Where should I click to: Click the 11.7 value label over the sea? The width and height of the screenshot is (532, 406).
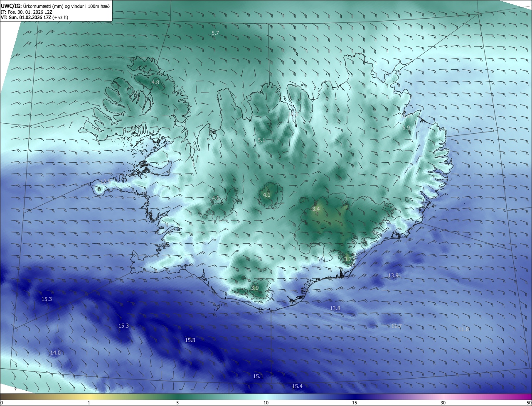(397, 326)
